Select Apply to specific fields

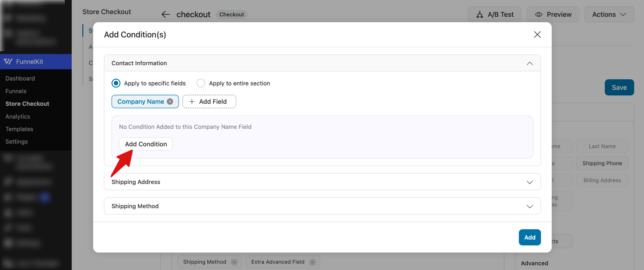(x=116, y=83)
